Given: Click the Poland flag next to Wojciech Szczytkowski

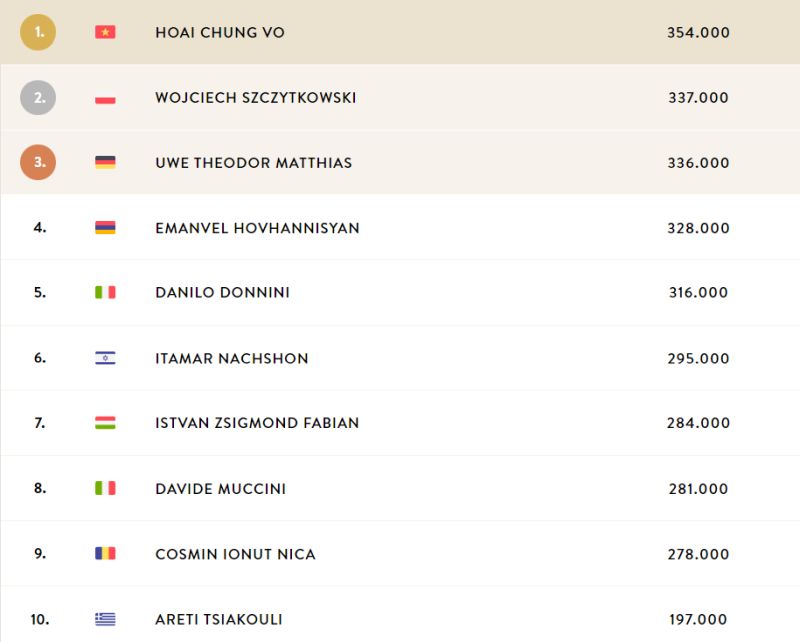Looking at the screenshot, I should click(x=105, y=97).
